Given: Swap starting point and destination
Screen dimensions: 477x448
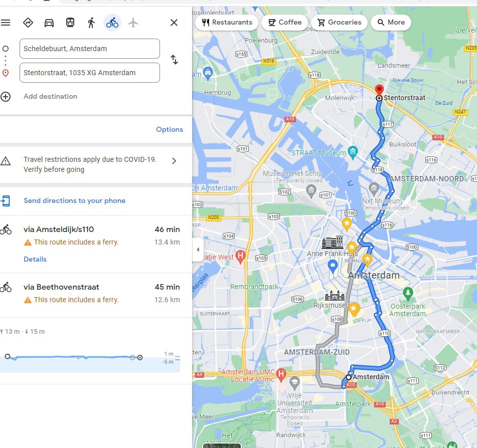Looking at the screenshot, I should pyautogui.click(x=174, y=60).
